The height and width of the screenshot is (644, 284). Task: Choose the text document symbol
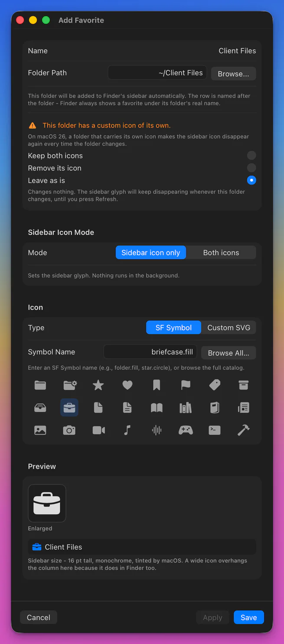click(x=127, y=407)
